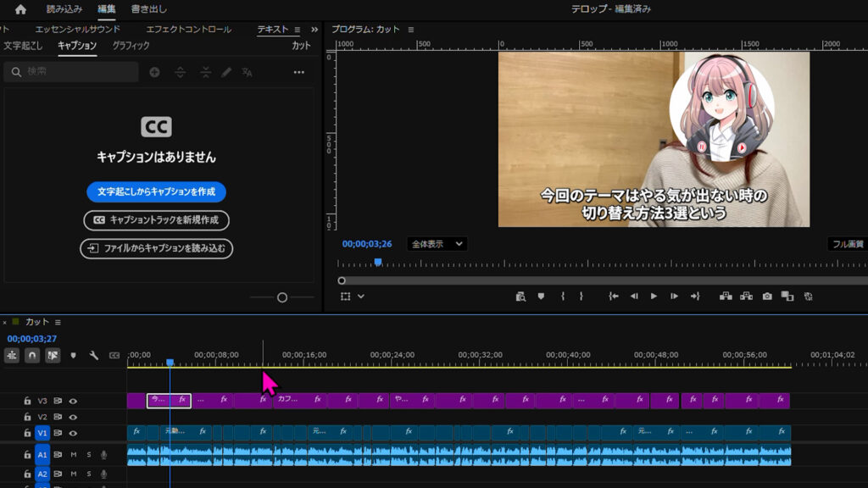Mute audio track A1
Image resolution: width=868 pixels, height=488 pixels.
[x=74, y=455]
